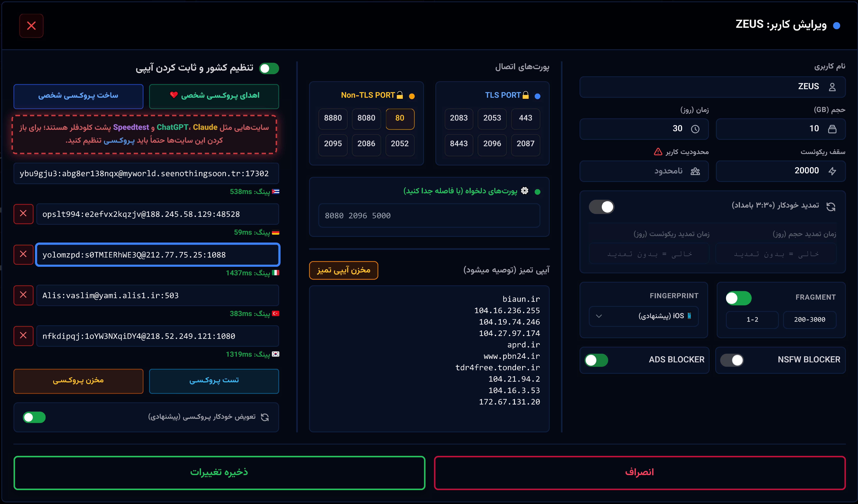Enable the auto-renewal (تمدید خودکار) switch
Viewport: 858px width, 504px height.
pos(602,207)
